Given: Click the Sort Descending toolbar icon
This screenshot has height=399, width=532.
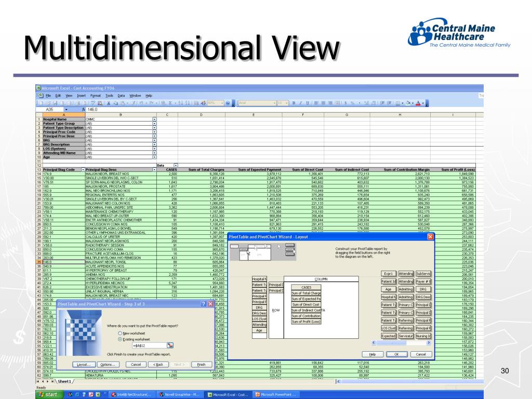Looking at the screenshot, I should point(187,103).
